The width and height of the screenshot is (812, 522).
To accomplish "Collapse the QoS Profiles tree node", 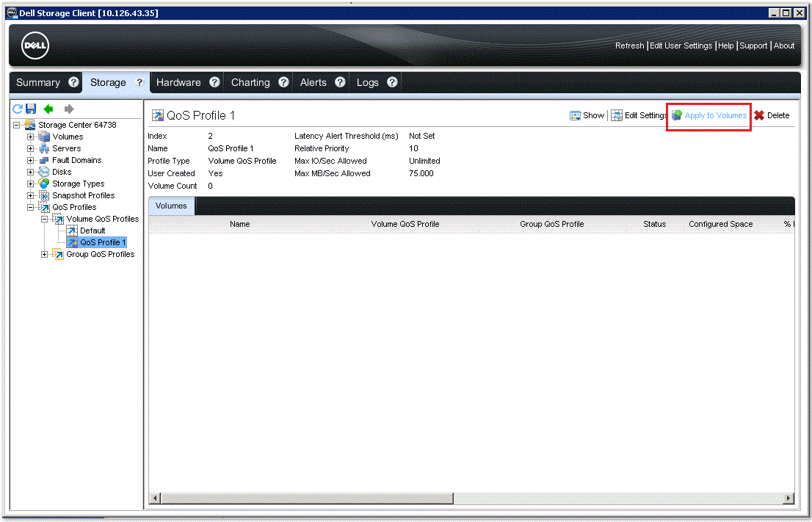I will click(x=31, y=207).
